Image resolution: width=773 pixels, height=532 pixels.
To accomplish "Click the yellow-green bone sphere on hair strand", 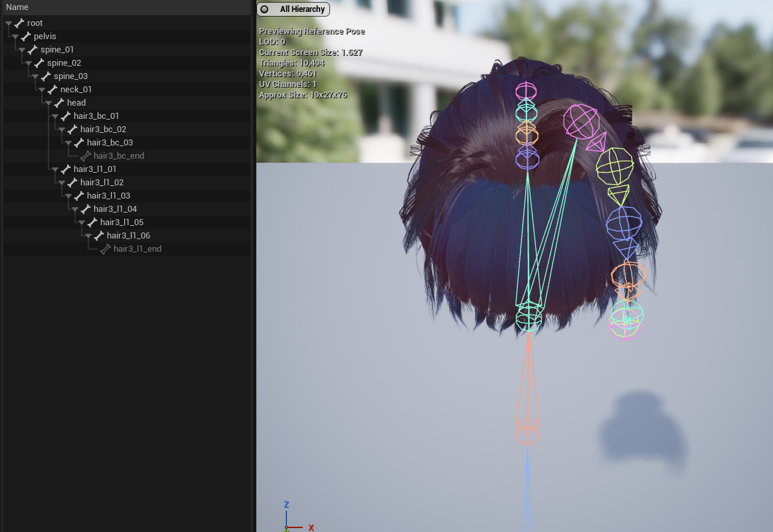I will (615, 167).
